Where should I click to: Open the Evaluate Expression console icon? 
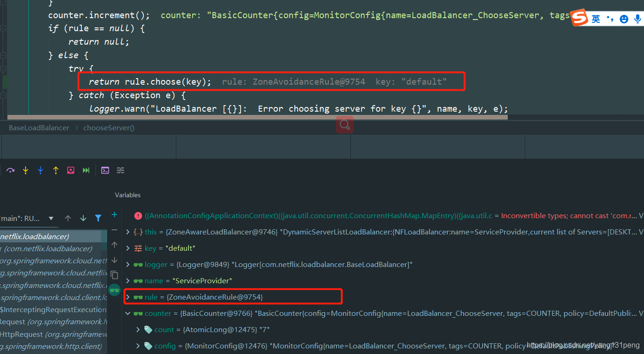click(105, 170)
